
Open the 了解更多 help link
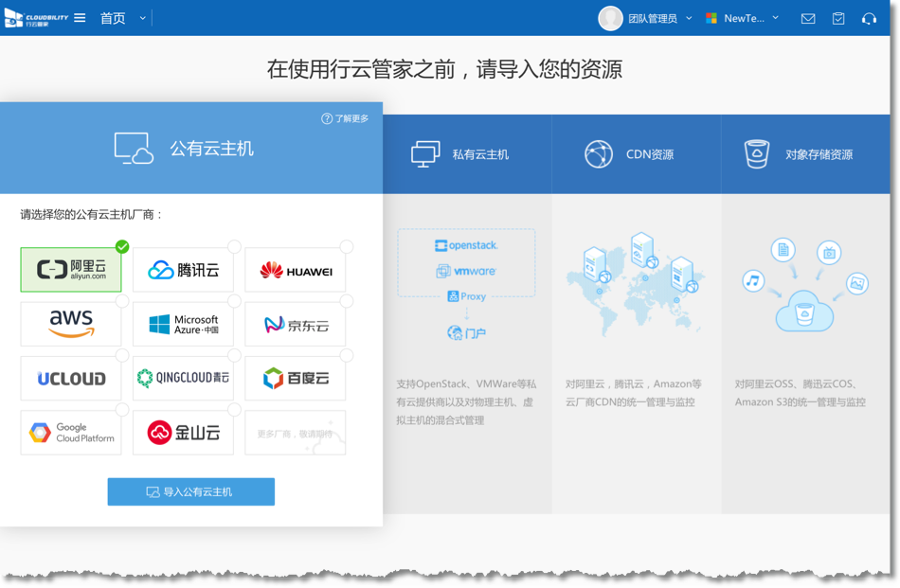point(346,118)
